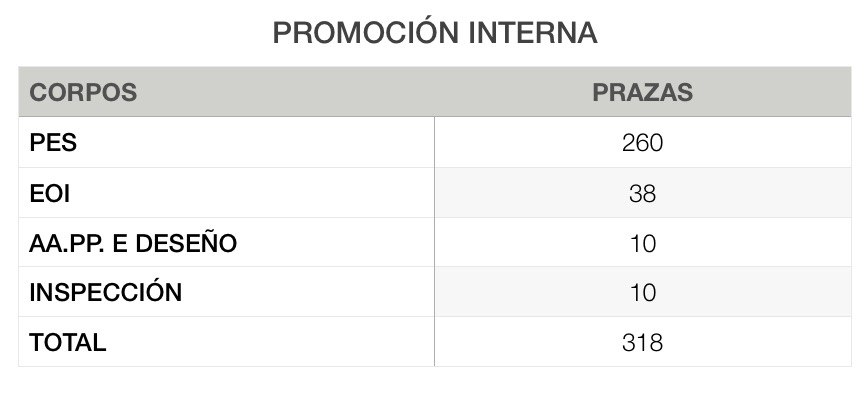Click the EOI row label
Viewport: 868px width, 402px height.
[x=50, y=193]
